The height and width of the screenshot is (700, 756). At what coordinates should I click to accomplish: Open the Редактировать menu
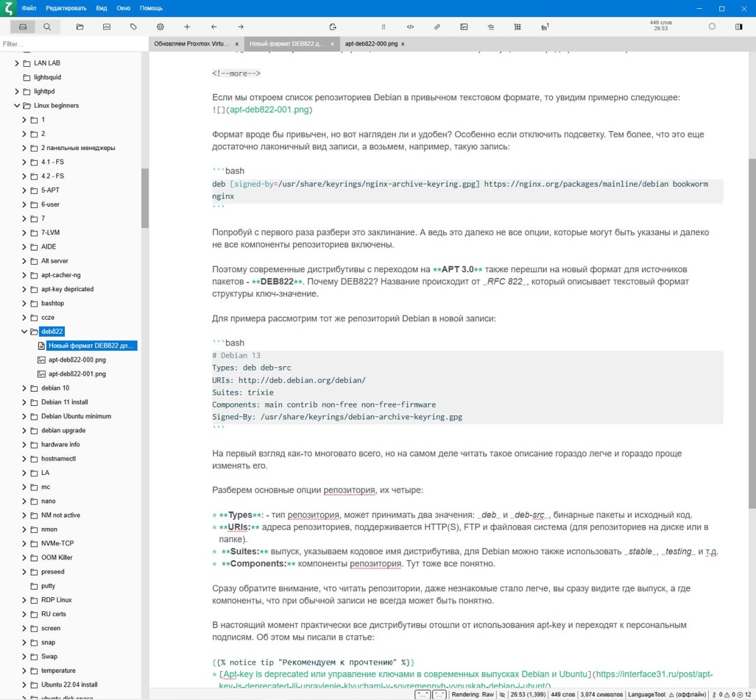coord(66,8)
